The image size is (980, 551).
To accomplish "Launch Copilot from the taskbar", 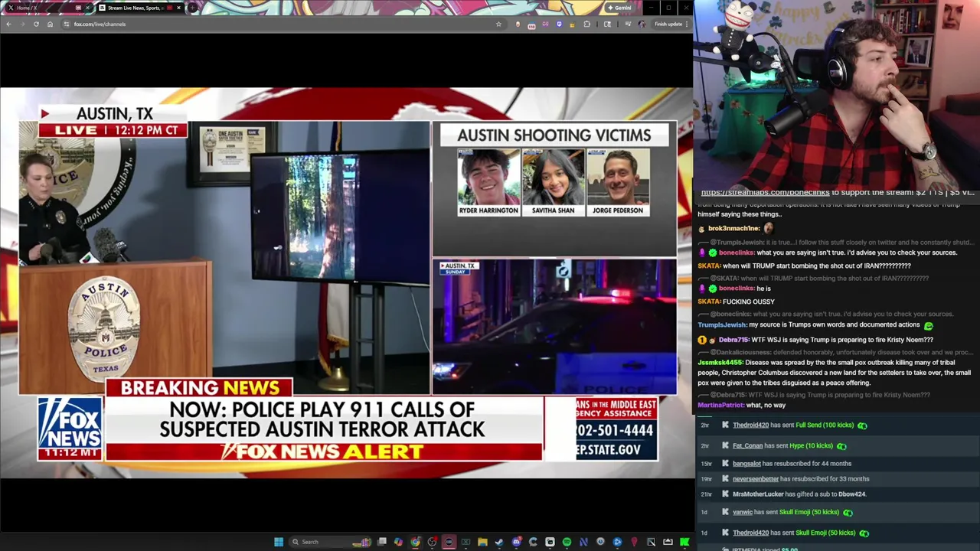I will (x=398, y=542).
